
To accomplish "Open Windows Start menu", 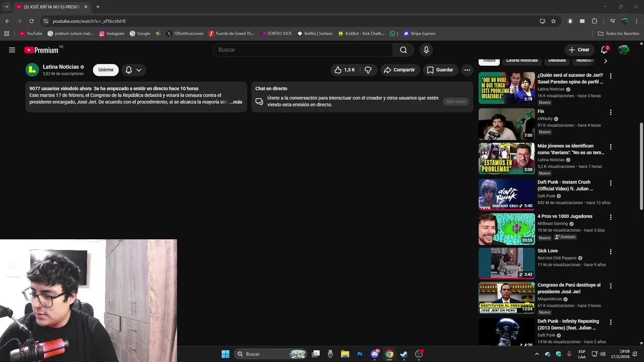I will (x=225, y=354).
